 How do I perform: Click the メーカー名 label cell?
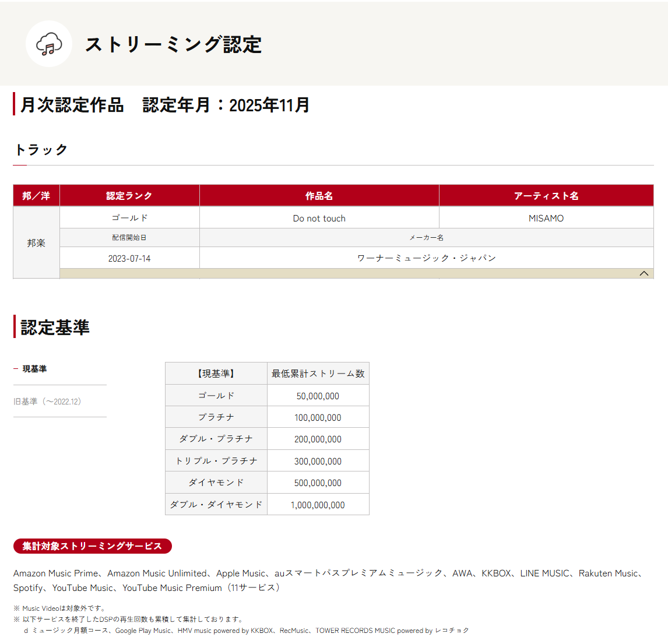[x=427, y=238]
